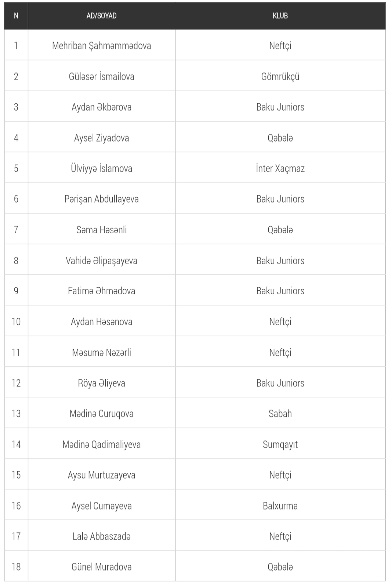Click the AD/SOYAD column header
This screenshot has width=392, height=582.
[101, 16]
